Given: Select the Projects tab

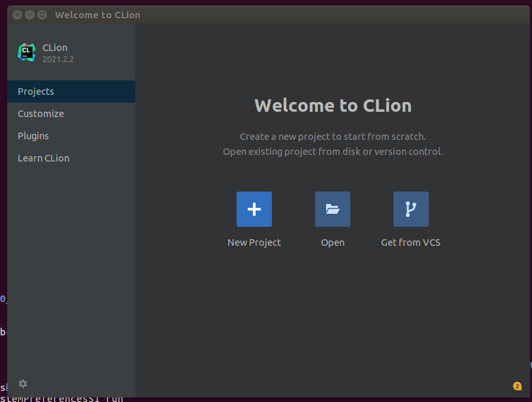Looking at the screenshot, I should [71, 92].
